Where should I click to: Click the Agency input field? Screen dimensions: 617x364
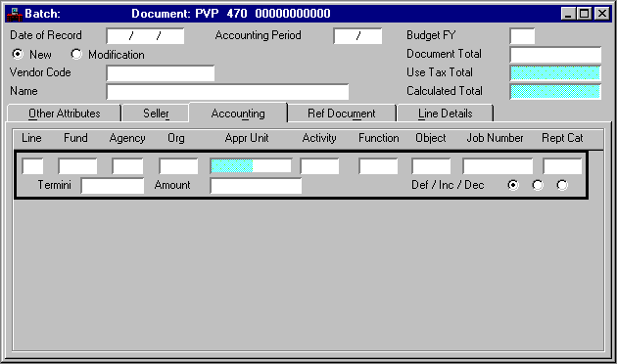click(127, 166)
